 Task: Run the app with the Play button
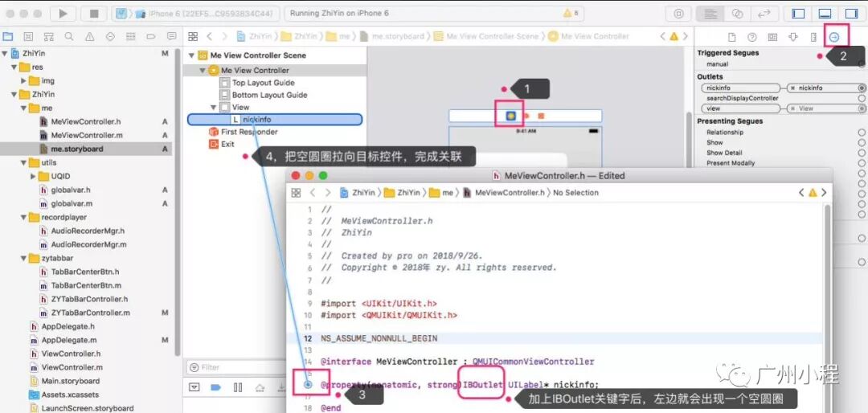63,14
